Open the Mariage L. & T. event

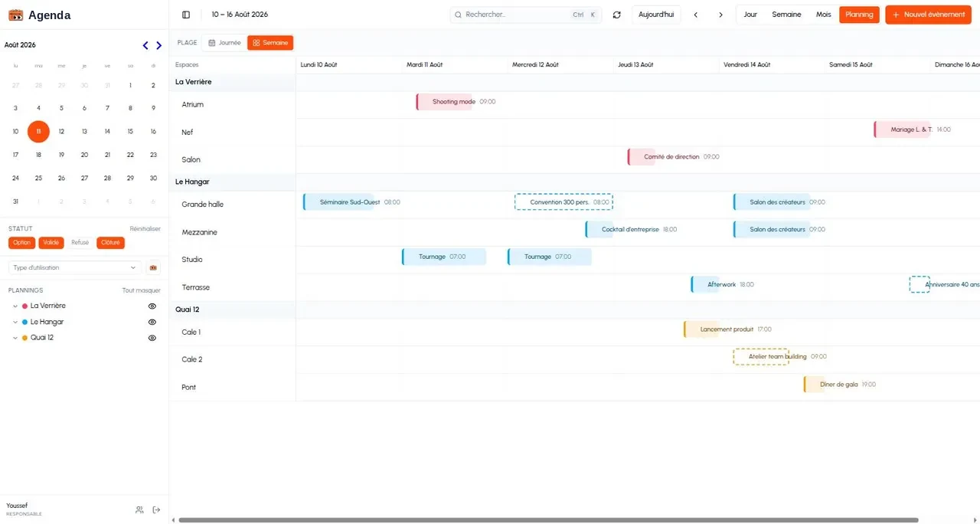coord(903,129)
